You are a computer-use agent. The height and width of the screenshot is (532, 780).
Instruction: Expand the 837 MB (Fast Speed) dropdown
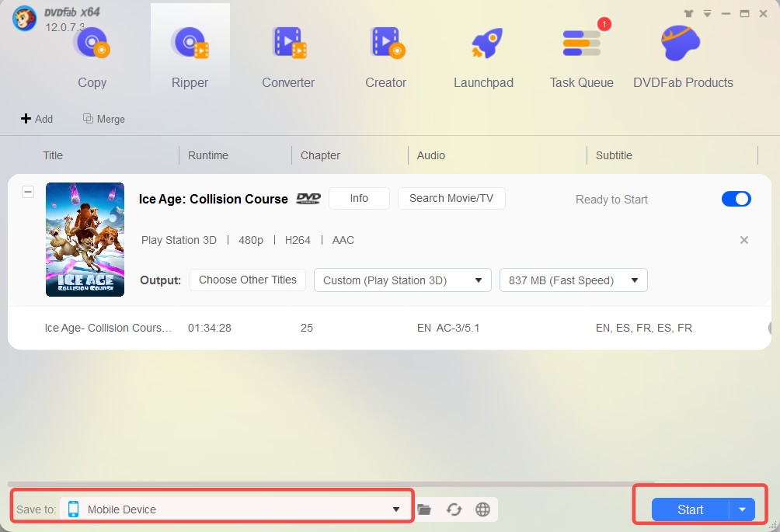click(x=573, y=280)
